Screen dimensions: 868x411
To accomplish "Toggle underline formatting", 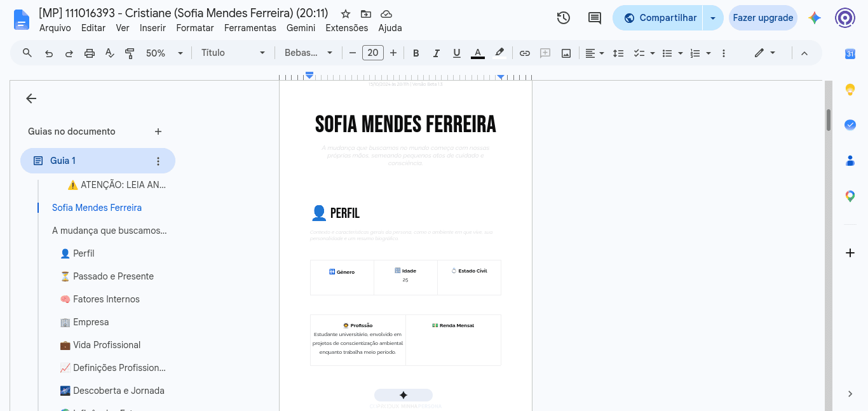I will coord(457,53).
